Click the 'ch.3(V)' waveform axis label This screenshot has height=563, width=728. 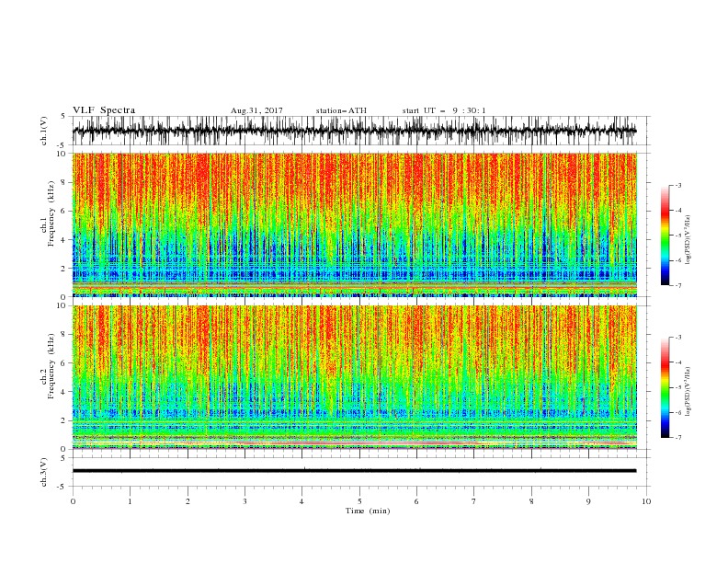point(44,472)
